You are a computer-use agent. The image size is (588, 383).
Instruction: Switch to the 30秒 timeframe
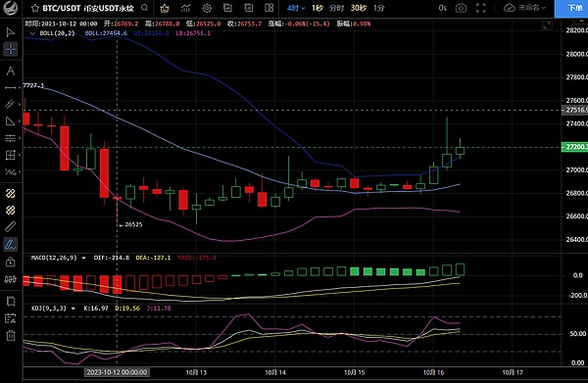coord(358,8)
